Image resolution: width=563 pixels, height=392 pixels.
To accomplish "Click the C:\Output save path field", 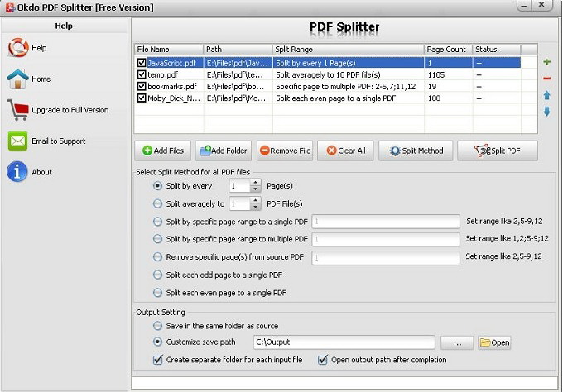I will point(344,342).
